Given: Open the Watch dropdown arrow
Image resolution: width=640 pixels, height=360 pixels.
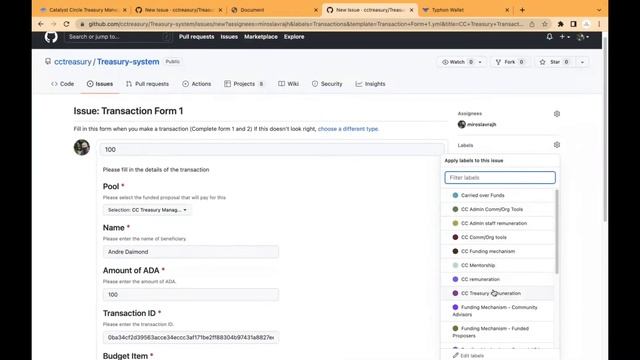Looking at the screenshot, I should 480,62.
